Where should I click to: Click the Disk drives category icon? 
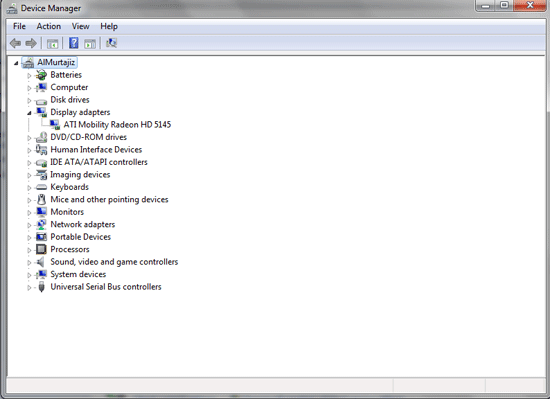tap(41, 101)
